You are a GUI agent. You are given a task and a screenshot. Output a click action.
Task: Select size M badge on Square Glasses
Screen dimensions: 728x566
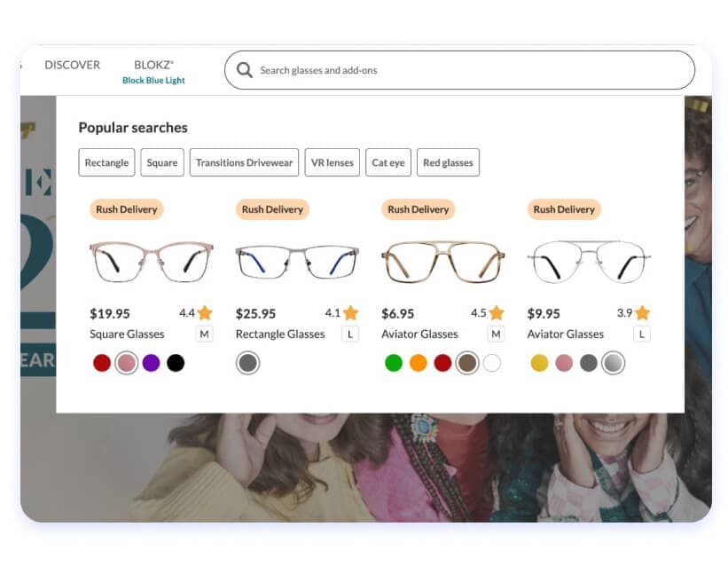(204, 334)
